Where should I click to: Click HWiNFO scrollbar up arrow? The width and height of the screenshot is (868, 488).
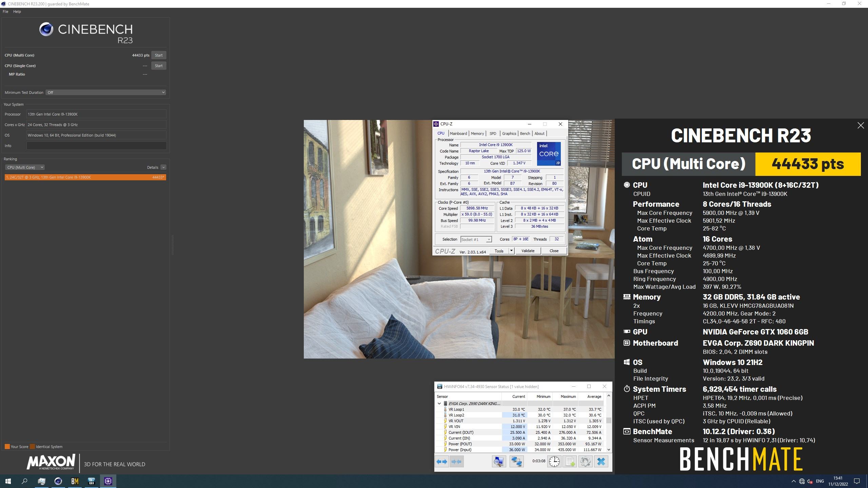click(x=609, y=396)
